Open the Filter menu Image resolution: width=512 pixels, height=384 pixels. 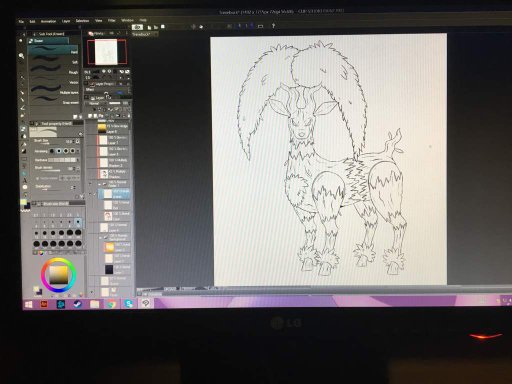click(x=112, y=21)
